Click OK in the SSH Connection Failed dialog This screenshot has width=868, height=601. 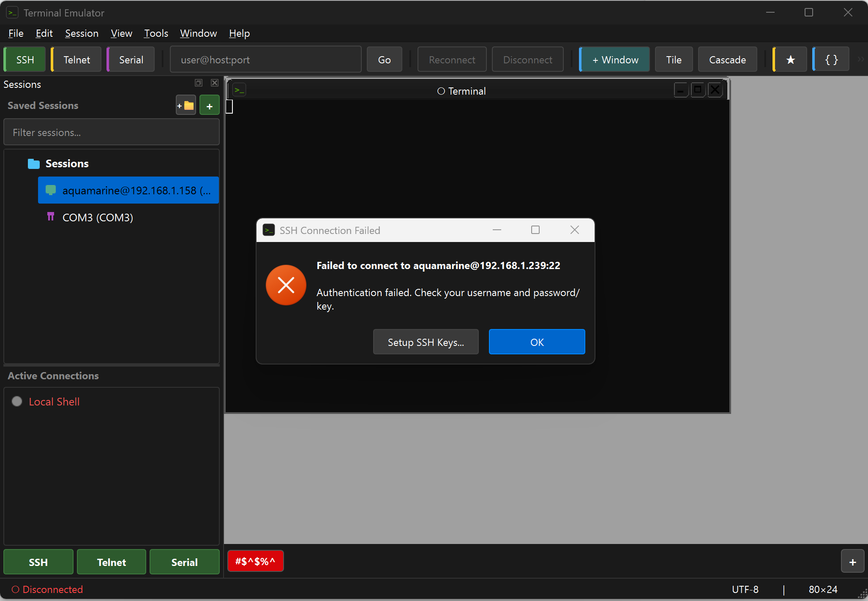[x=537, y=342]
